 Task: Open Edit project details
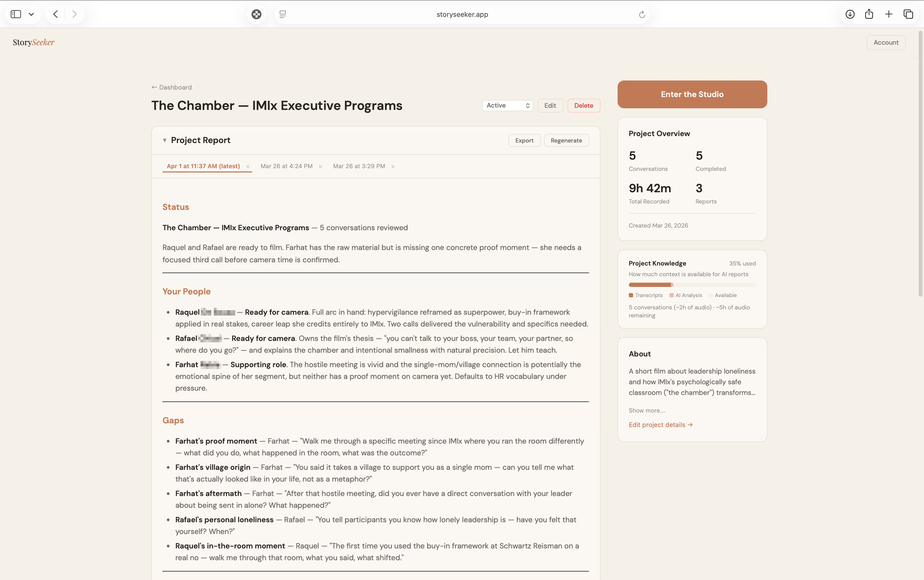coord(660,424)
